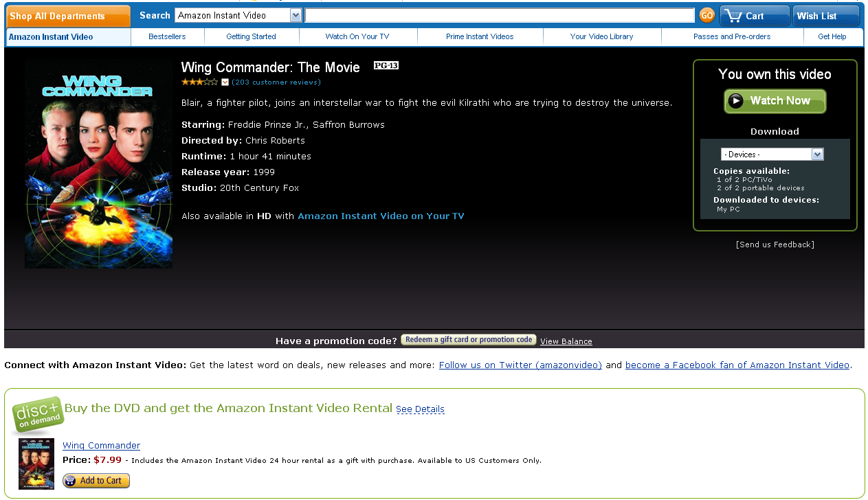
Task: Add the Wing Commander DVD to cart
Action: 96,481
